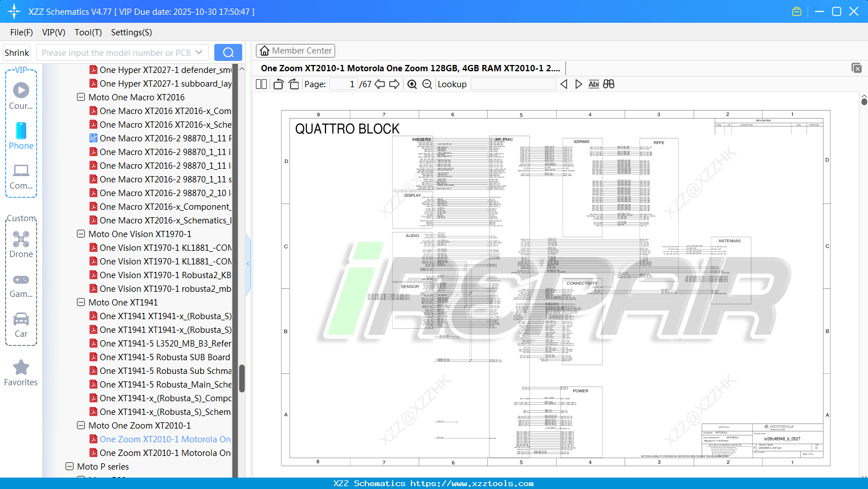Open the File(F) menu
Viewport: 868px width, 489px height.
coord(22,32)
